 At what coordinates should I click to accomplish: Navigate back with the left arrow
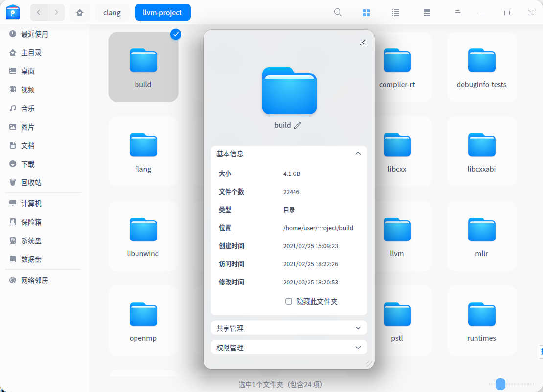point(39,12)
